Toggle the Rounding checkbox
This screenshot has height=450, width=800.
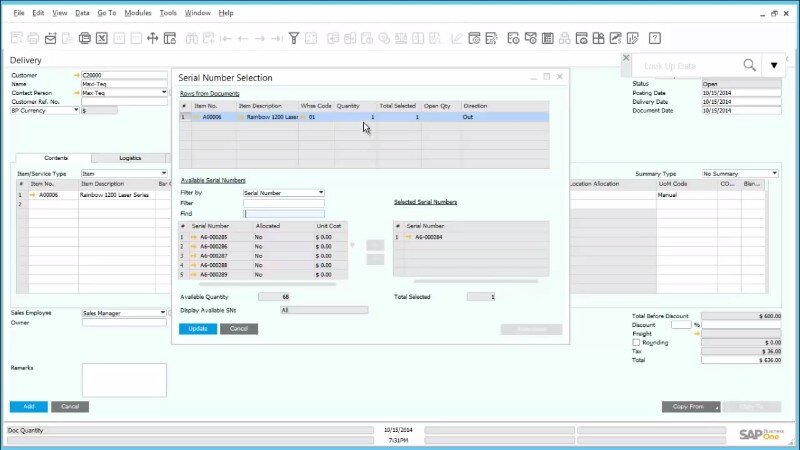tap(636, 342)
